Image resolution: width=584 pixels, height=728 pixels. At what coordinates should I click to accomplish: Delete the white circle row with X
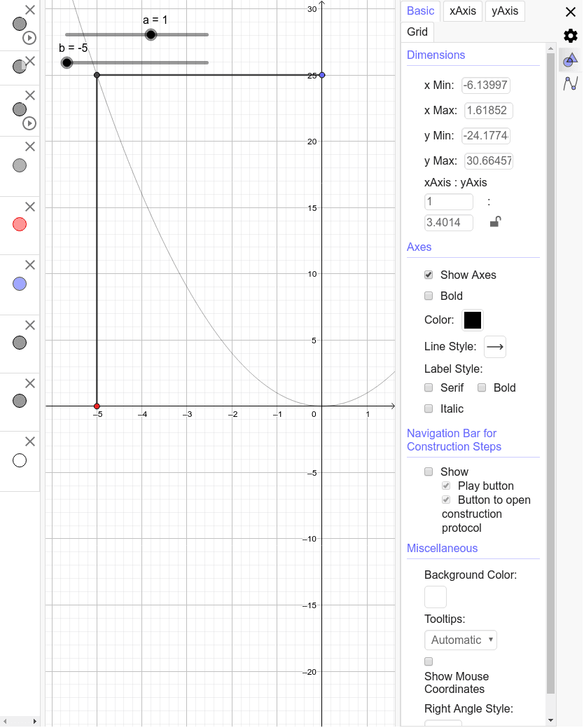click(x=30, y=441)
